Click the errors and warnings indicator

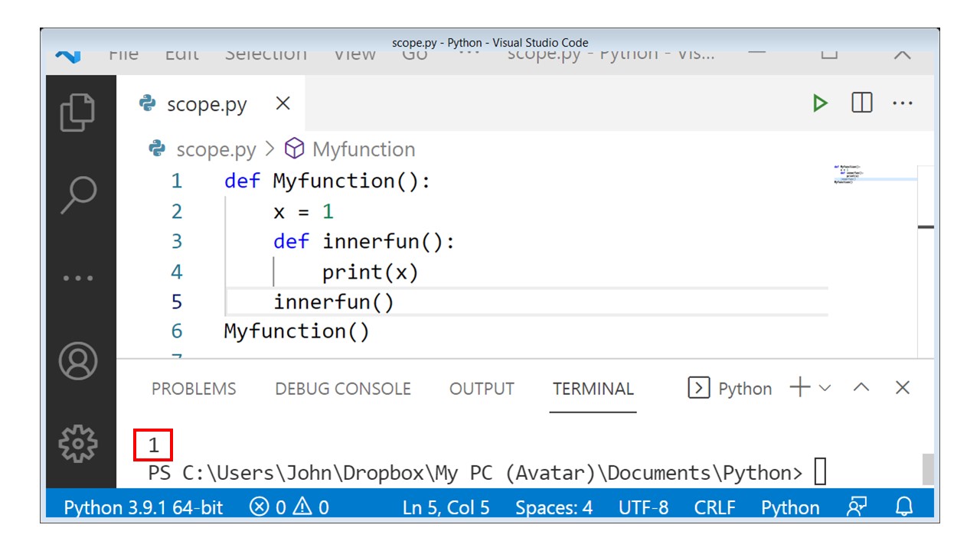pyautogui.click(x=290, y=507)
